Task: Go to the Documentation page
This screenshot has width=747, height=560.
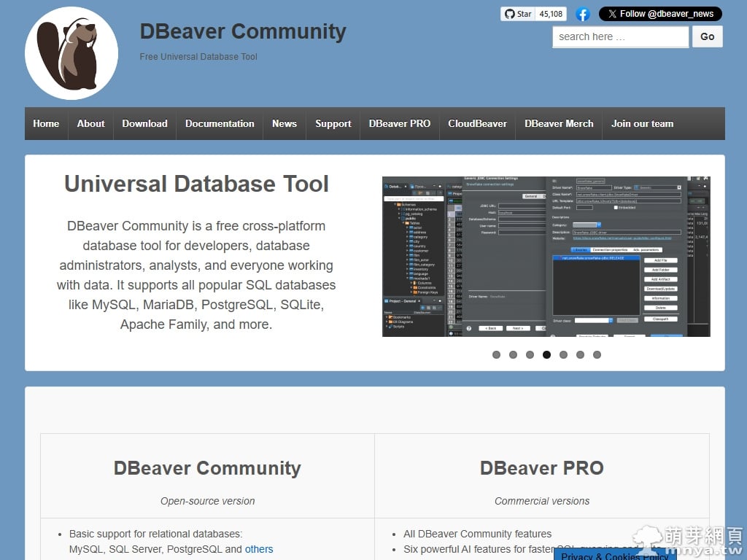Action: [220, 124]
